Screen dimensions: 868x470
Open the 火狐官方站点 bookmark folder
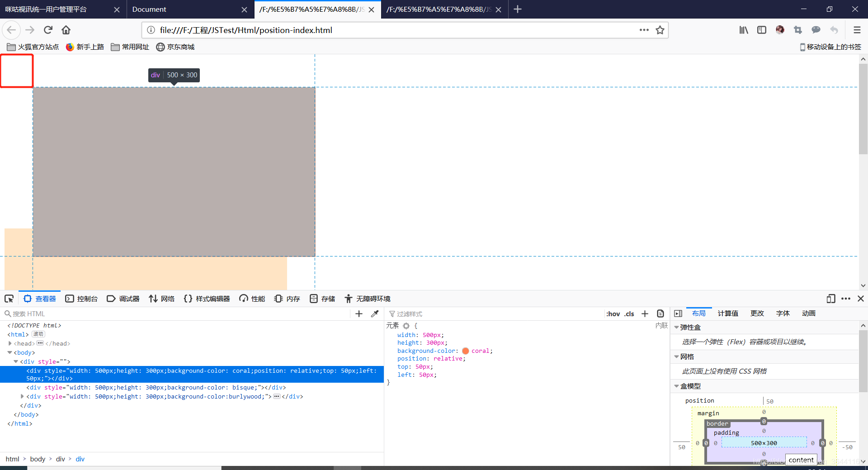[x=33, y=47]
